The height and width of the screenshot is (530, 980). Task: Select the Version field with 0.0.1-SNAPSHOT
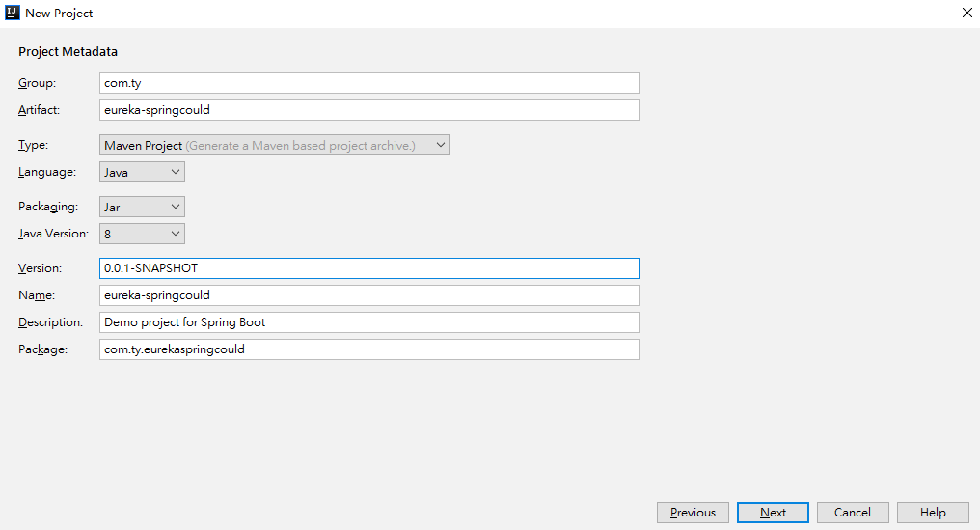pyautogui.click(x=368, y=268)
